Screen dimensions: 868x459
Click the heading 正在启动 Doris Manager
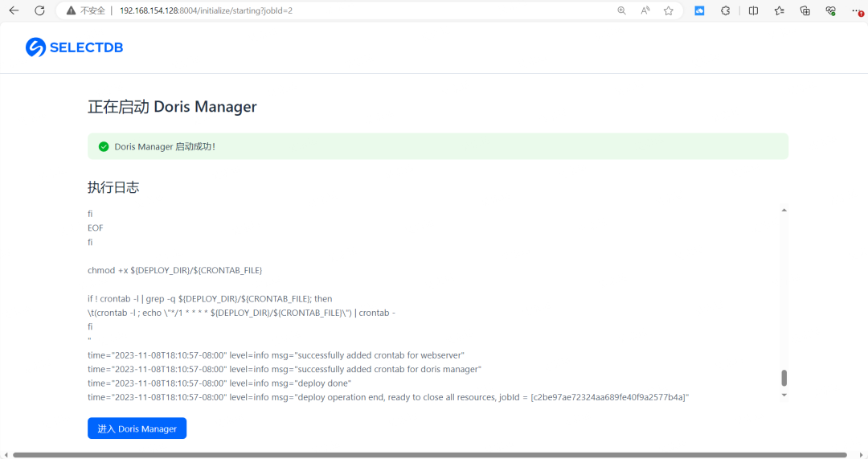coord(172,107)
